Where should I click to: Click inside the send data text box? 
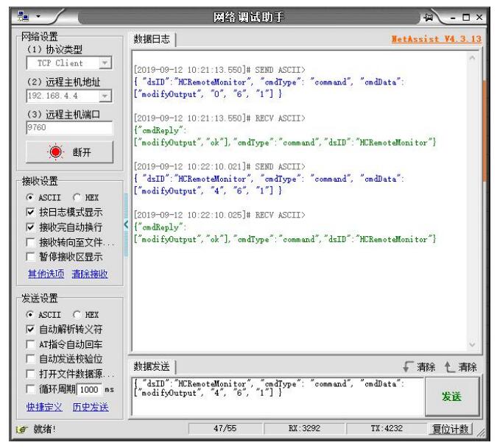pyautogui.click(x=278, y=397)
